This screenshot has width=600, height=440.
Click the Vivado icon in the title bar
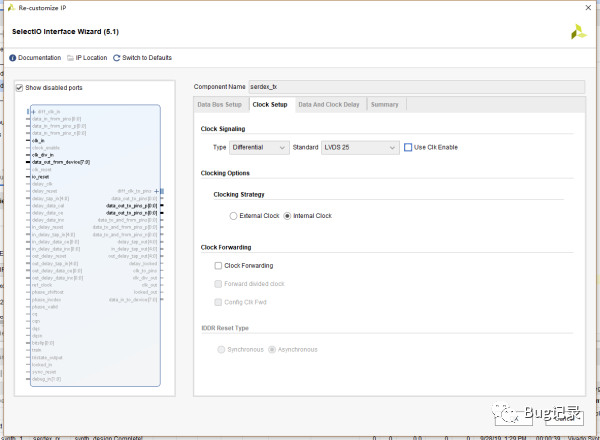(x=11, y=8)
